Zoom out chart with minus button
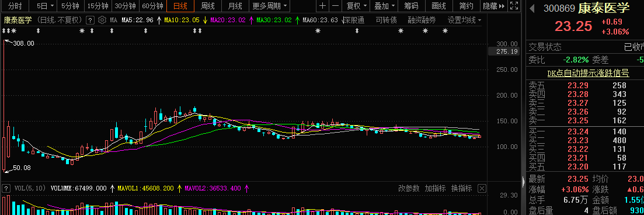This screenshot has width=644, height=215. pyautogui.click(x=336, y=6)
